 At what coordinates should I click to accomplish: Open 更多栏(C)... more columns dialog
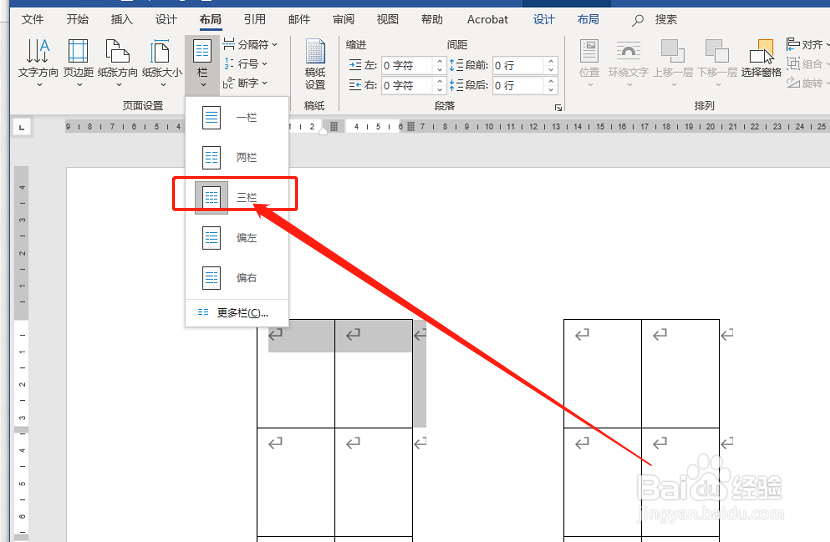[x=237, y=313]
